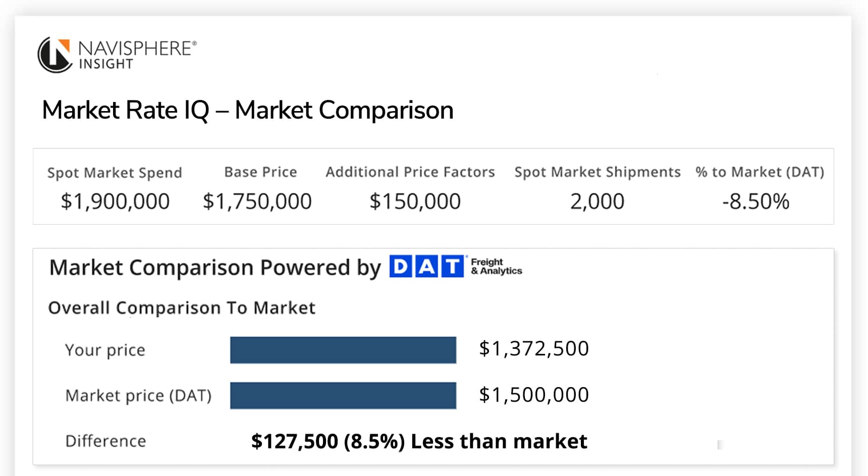The height and width of the screenshot is (476, 868).
Task: Click the Navisphere Insight wordmark text
Action: [x=136, y=55]
